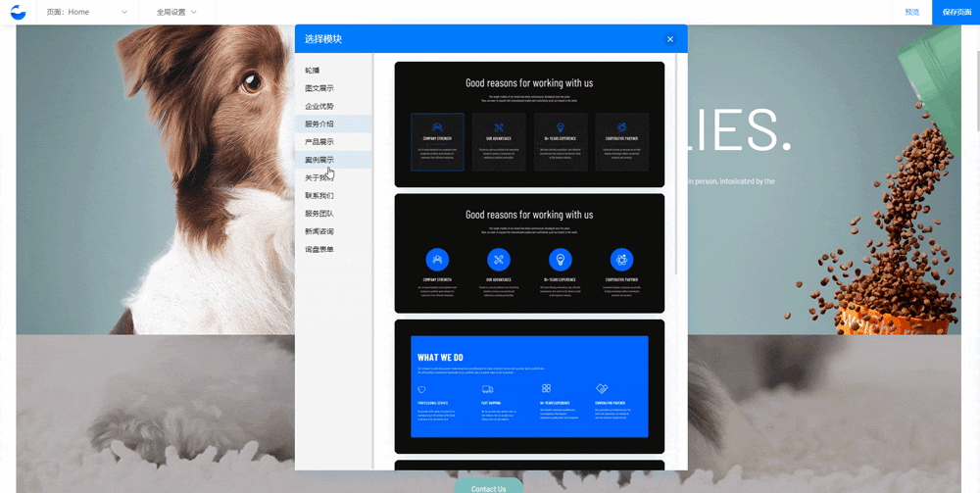
Task: Click the 预览 preview link
Action: (x=911, y=12)
